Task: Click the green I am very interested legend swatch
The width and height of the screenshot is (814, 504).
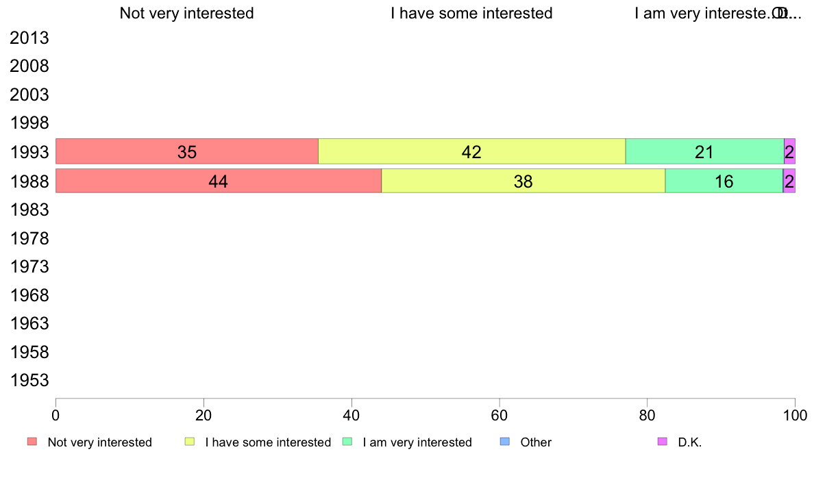Action: (347, 442)
